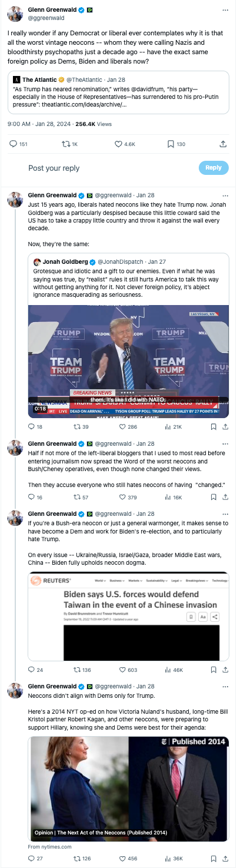
Task: Open Glenn Greenwald's profile avatar at top
Action: point(16,14)
